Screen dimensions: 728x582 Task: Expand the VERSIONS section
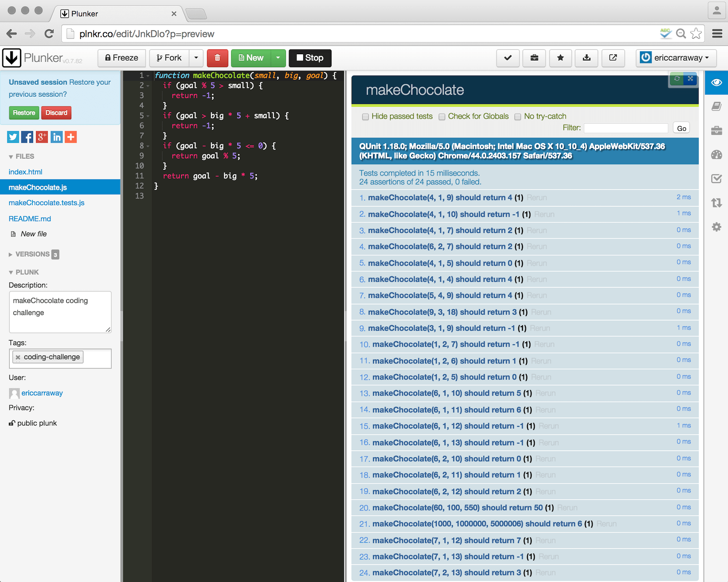point(32,254)
